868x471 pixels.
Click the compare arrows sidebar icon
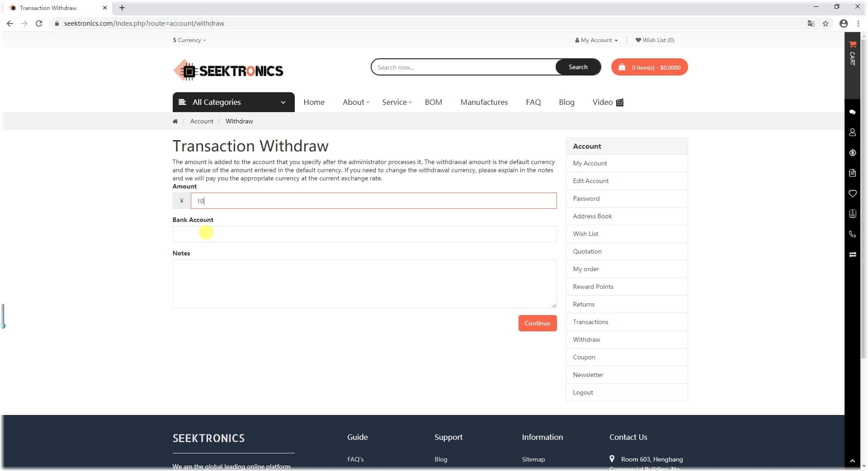(852, 254)
